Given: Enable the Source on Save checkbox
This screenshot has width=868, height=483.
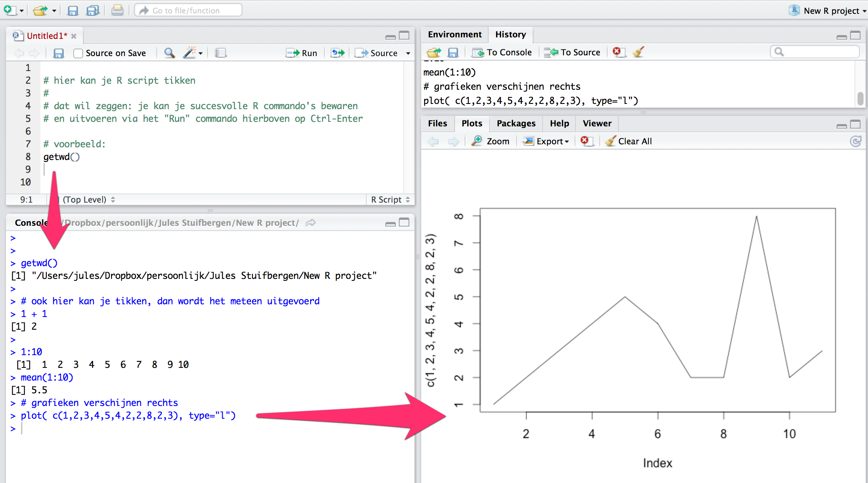Looking at the screenshot, I should coord(78,53).
